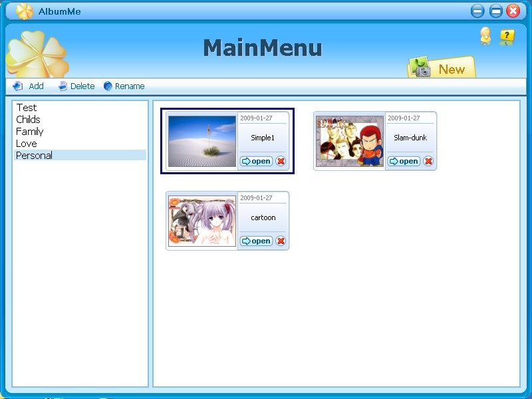Select the Test category
The image size is (532, 399).
(x=80, y=108)
